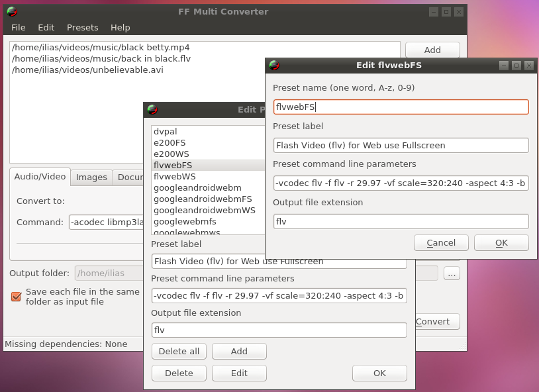This screenshot has width=539, height=392.
Task: Open the Edit menu in menu bar
Action: coord(46,28)
